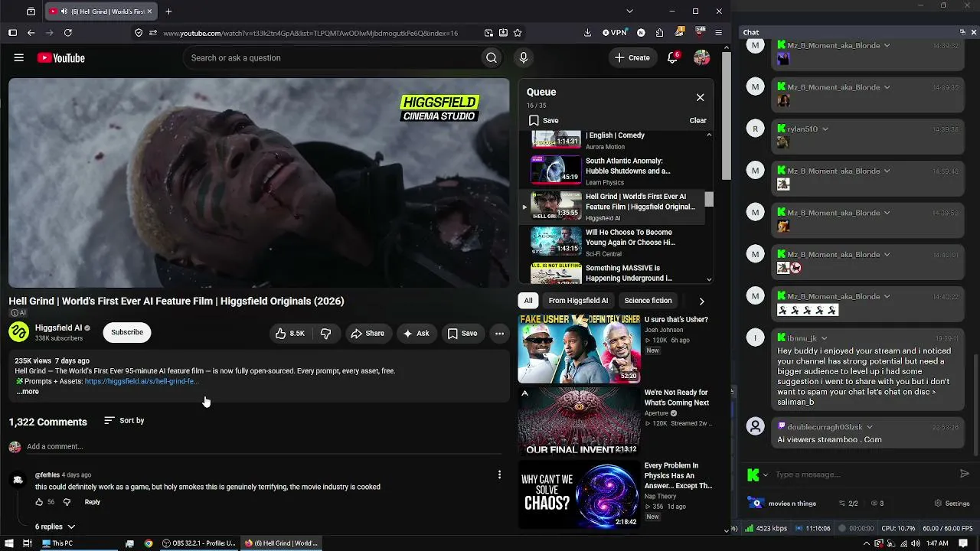Open the browser extensions puzzle icon

660,33
